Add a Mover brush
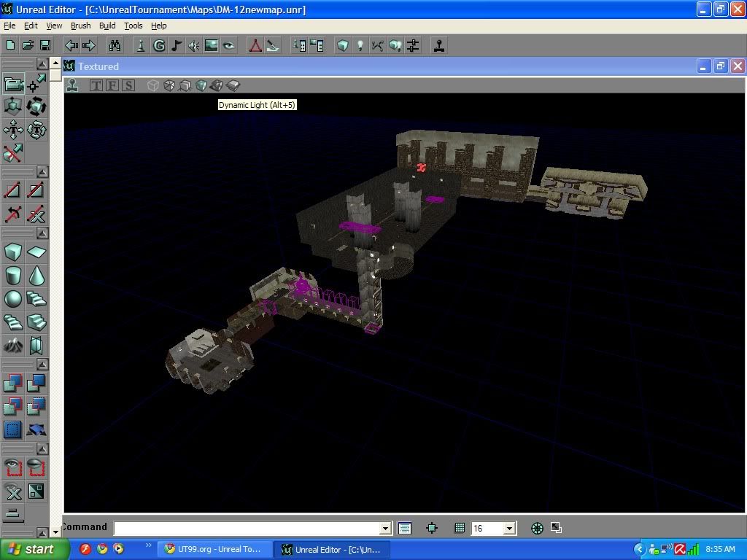Viewport: 747px width, 560px height. [36, 429]
